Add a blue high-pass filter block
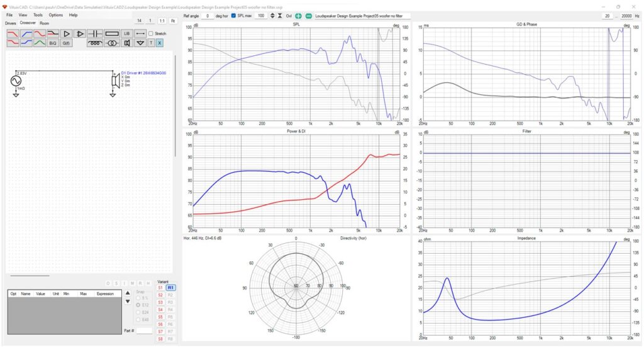The image size is (644, 348). pos(26,34)
